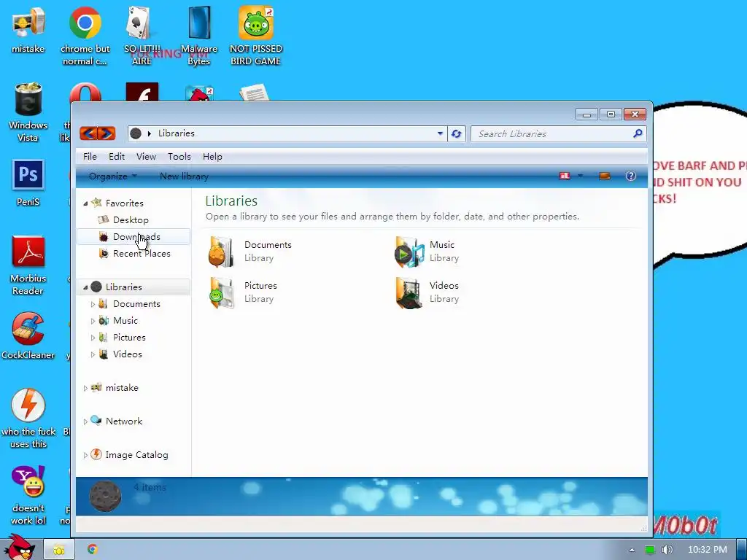Screen dimensions: 747x560
Task: Click the green network tray icon
Action: pyautogui.click(x=650, y=550)
